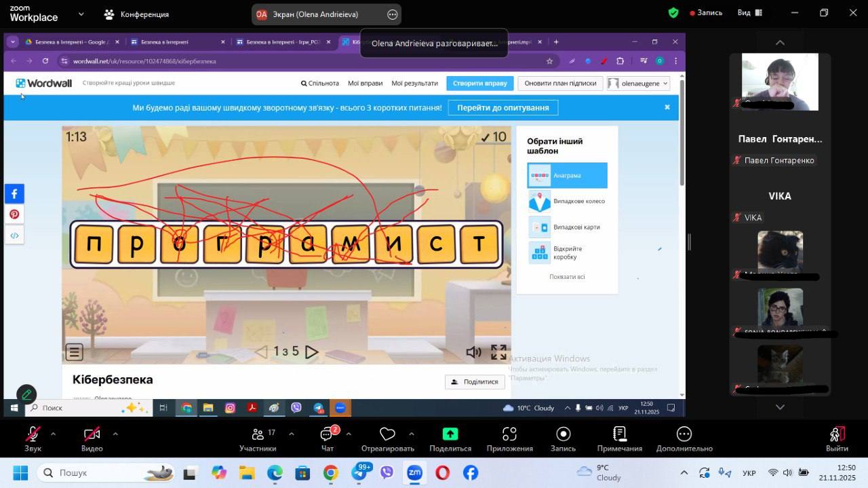Open Zoom Notes icon

click(619, 434)
